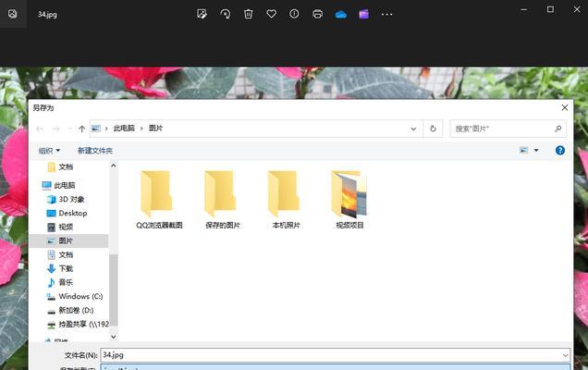Screen dimensions: 588x370
Task: Change view with the view icon button
Action: (524, 151)
